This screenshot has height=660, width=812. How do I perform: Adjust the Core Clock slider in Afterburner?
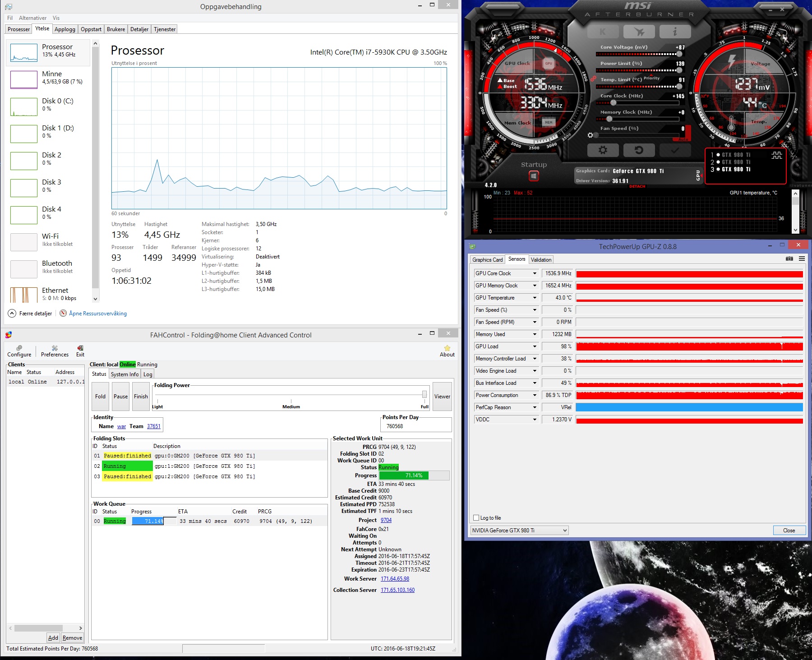pyautogui.click(x=614, y=103)
